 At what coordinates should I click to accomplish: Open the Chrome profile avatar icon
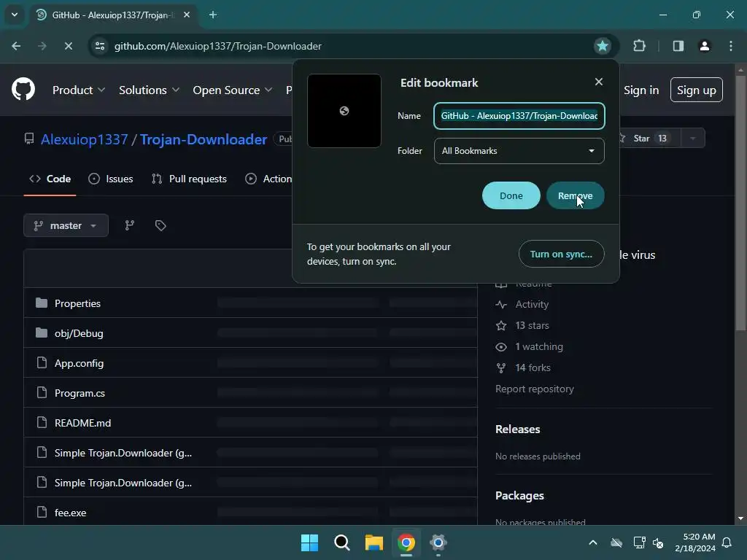click(704, 46)
